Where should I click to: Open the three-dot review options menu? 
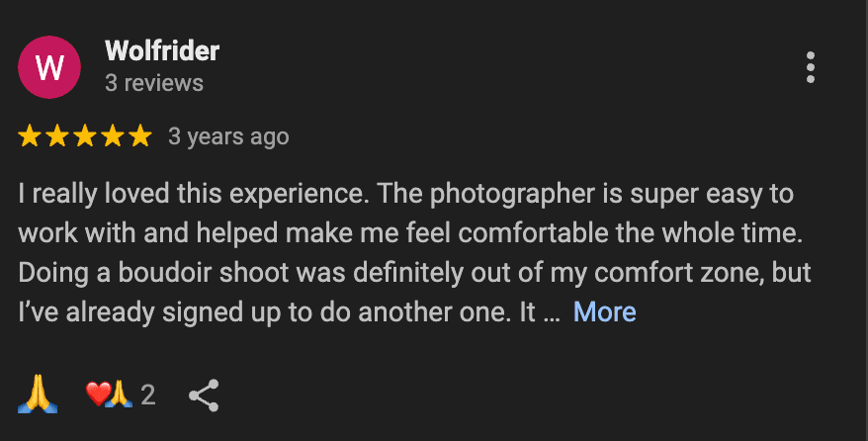pyautogui.click(x=811, y=67)
